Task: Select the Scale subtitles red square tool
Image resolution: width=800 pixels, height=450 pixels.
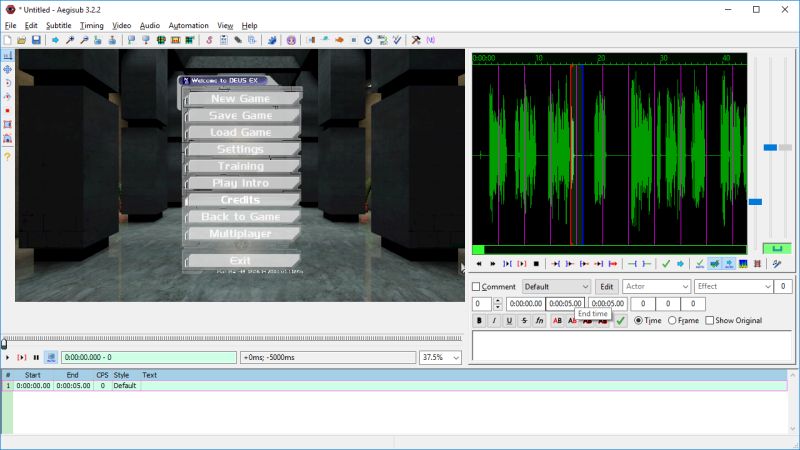Action: 8,111
